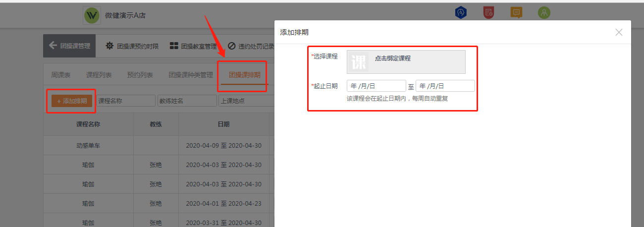Screen dimensions: 644x227
Task: Open 团操课预约时限 gear settings
Action: [x=132, y=46]
